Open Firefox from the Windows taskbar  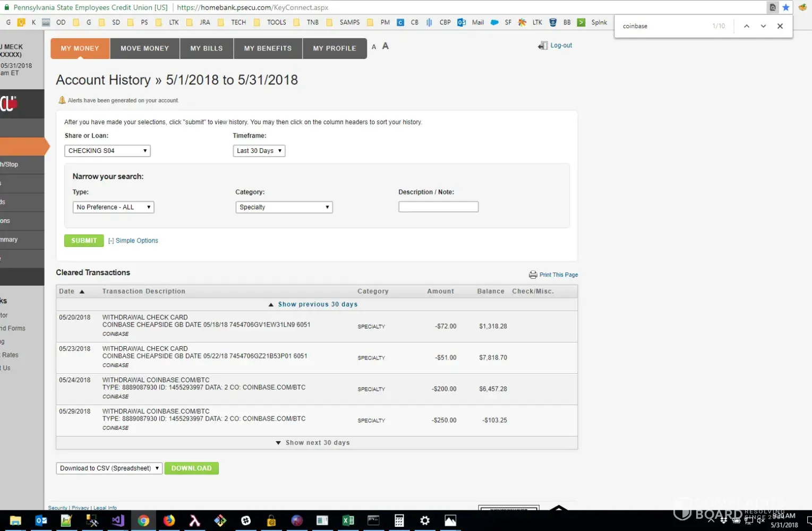point(169,520)
